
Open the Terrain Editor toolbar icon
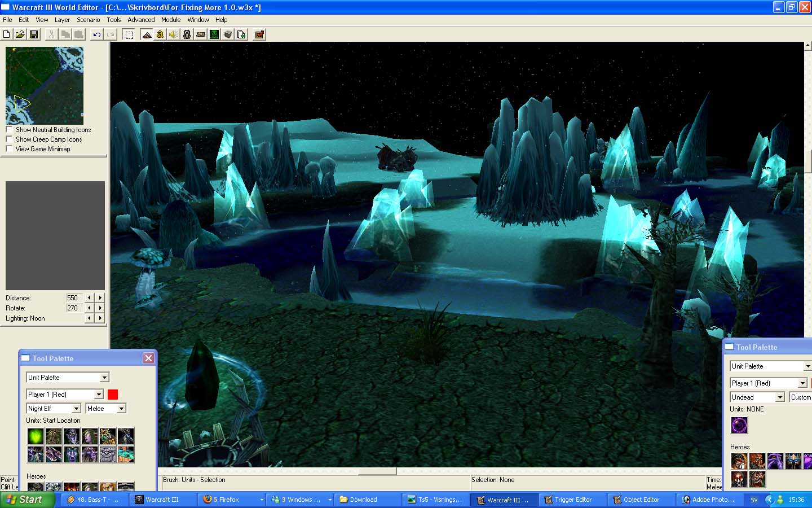point(147,34)
